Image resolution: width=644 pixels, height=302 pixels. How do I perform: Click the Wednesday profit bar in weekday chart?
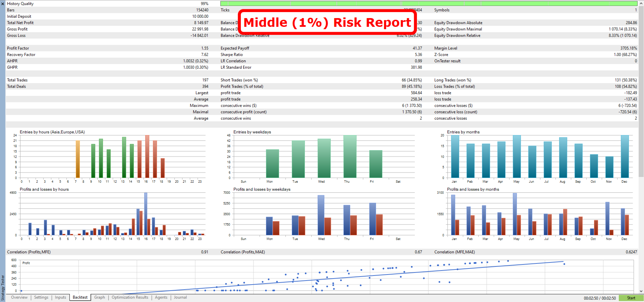click(x=321, y=215)
